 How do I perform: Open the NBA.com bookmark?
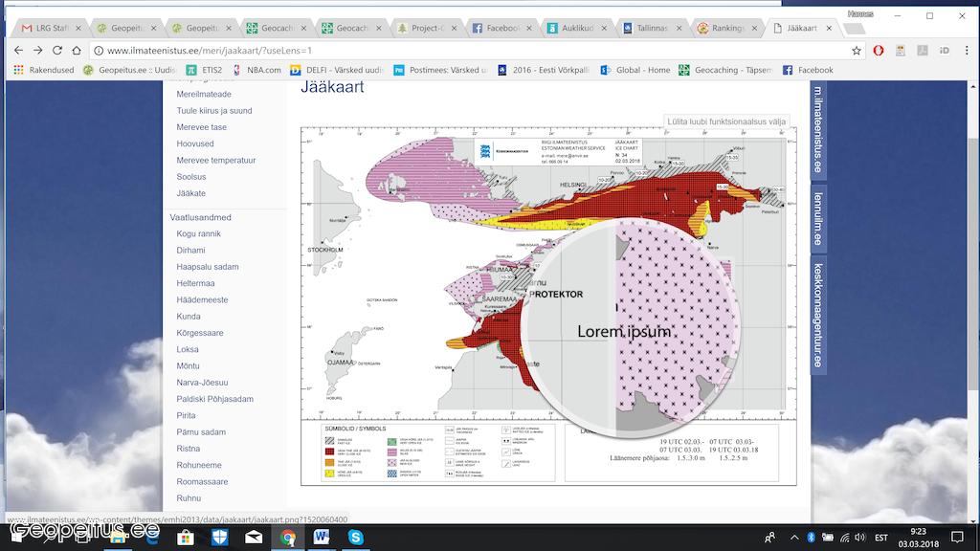point(256,70)
